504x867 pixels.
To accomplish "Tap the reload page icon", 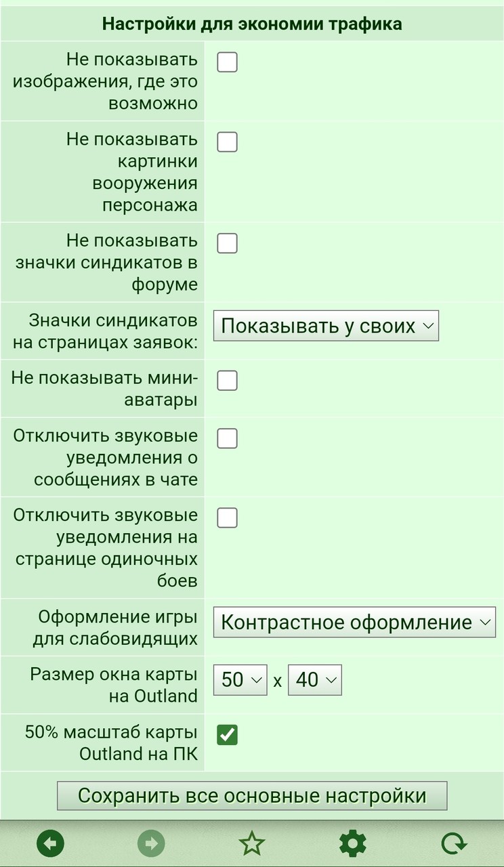I will tap(453, 843).
